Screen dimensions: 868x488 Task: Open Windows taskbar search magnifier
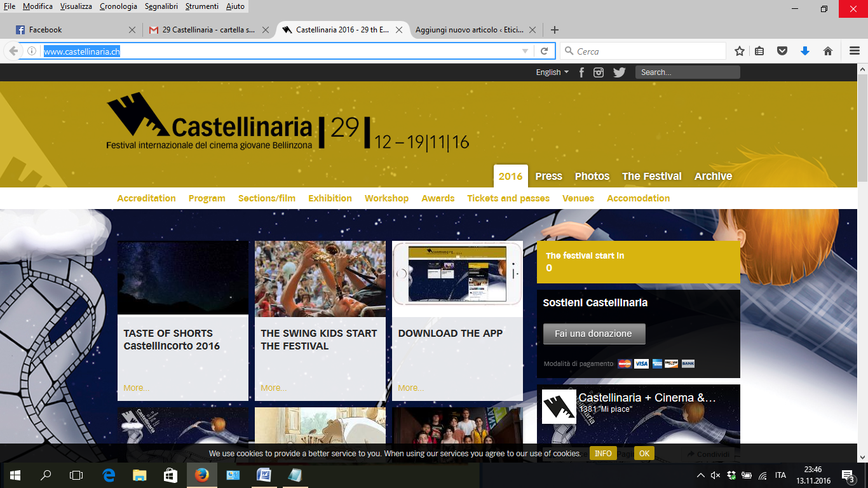click(46, 475)
